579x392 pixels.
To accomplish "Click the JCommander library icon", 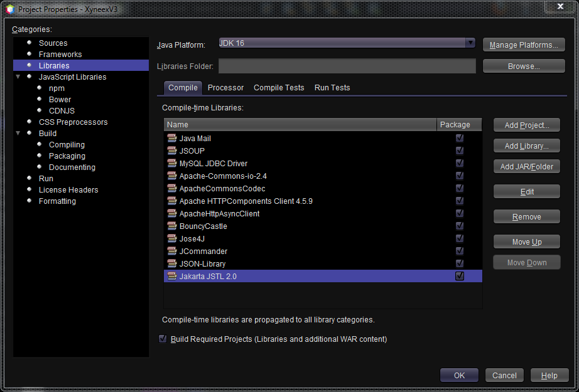I will 171,251.
